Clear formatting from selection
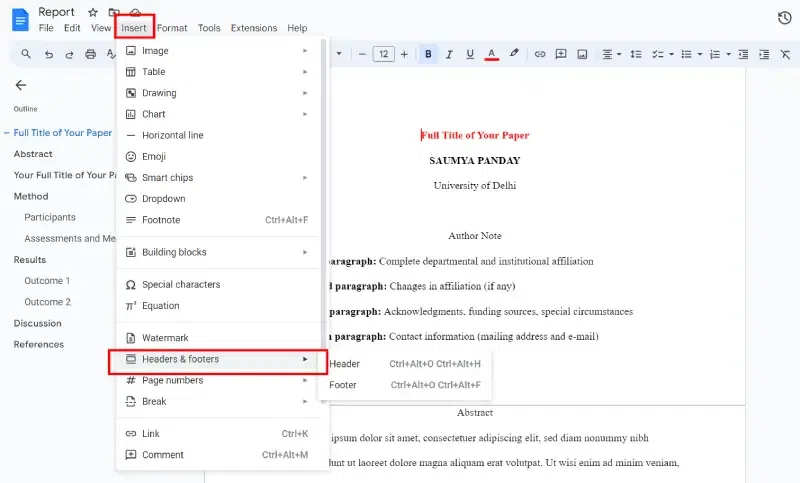The height and width of the screenshot is (483, 800). (x=785, y=54)
